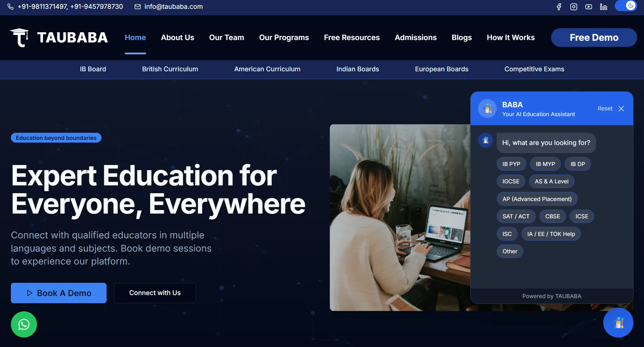Image resolution: width=644 pixels, height=347 pixels.
Task: Expand the Indian Boards submenu
Action: [x=358, y=69]
